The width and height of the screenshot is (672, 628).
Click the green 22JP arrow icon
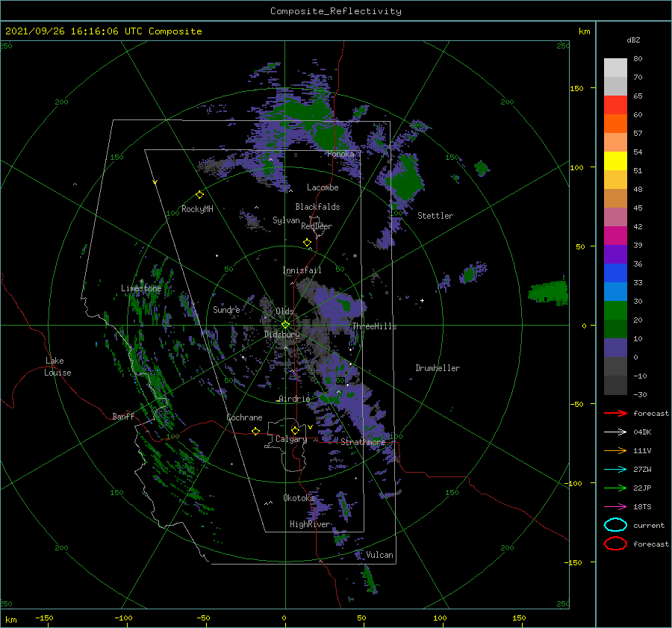pyautogui.click(x=615, y=488)
